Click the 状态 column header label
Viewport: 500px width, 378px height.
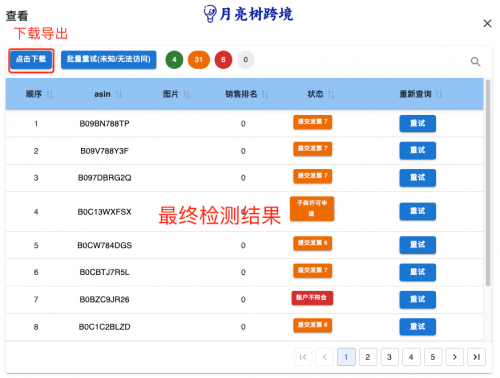(315, 94)
